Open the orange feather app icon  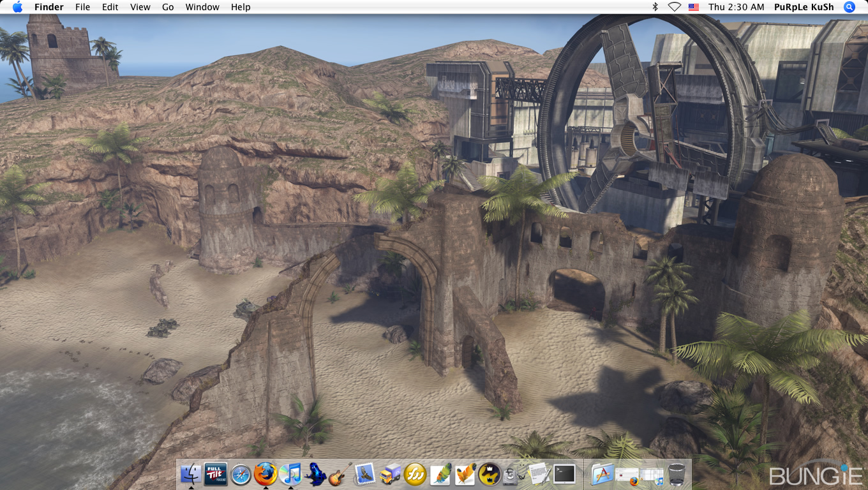465,474
